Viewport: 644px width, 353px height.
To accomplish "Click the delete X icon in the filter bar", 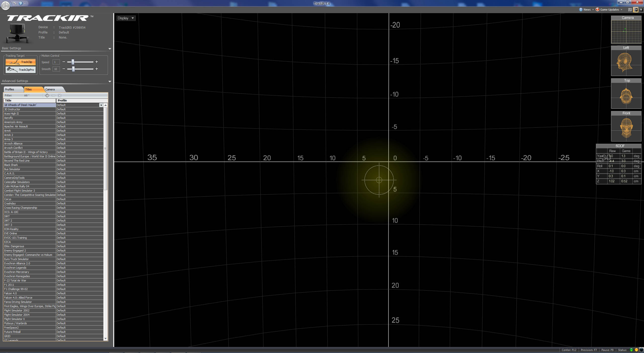I will 60,95.
